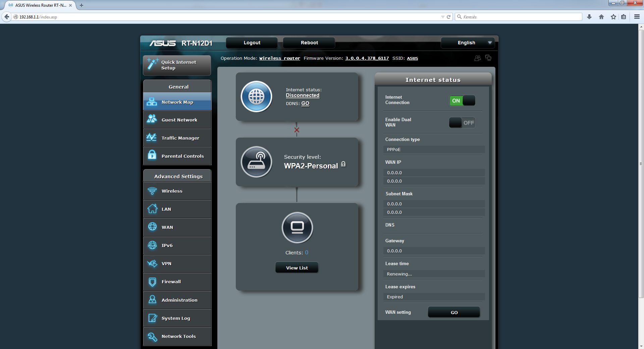Open the Traffic Manager menu item
The image size is (644, 349).
177,138
